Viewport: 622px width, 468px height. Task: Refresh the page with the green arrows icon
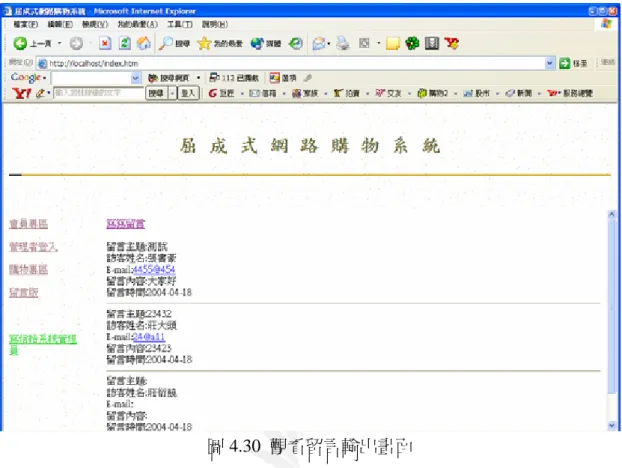pyautogui.click(x=125, y=43)
